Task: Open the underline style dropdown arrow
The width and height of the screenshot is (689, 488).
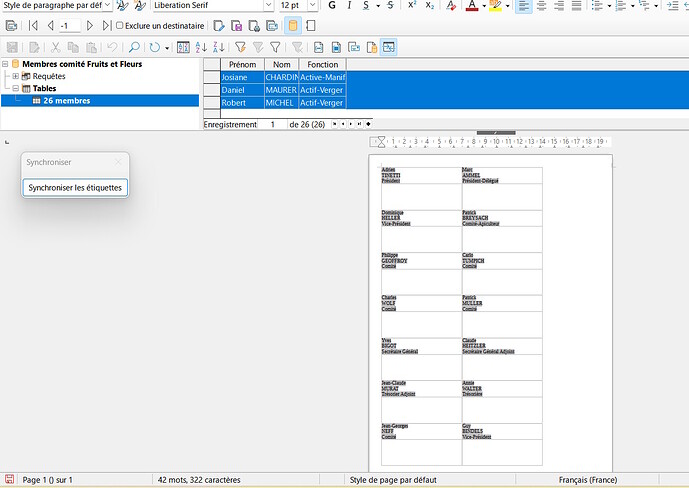Action: click(x=378, y=6)
